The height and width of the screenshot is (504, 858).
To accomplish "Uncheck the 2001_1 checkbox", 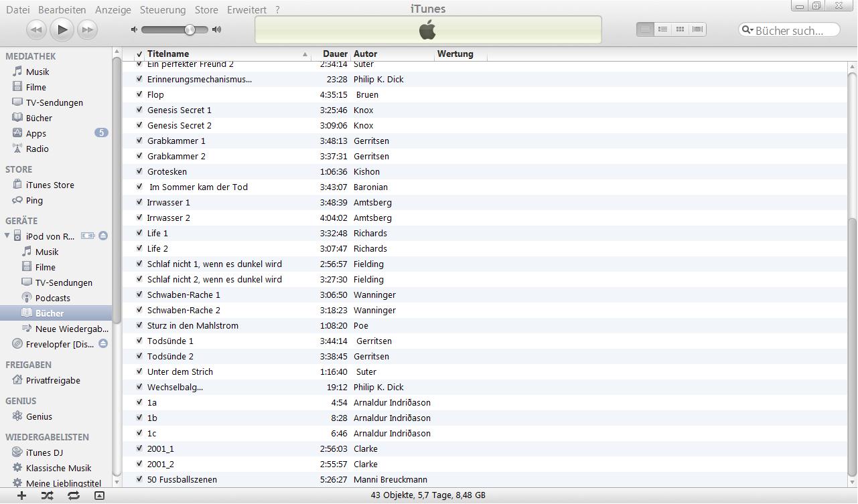I will (x=139, y=448).
